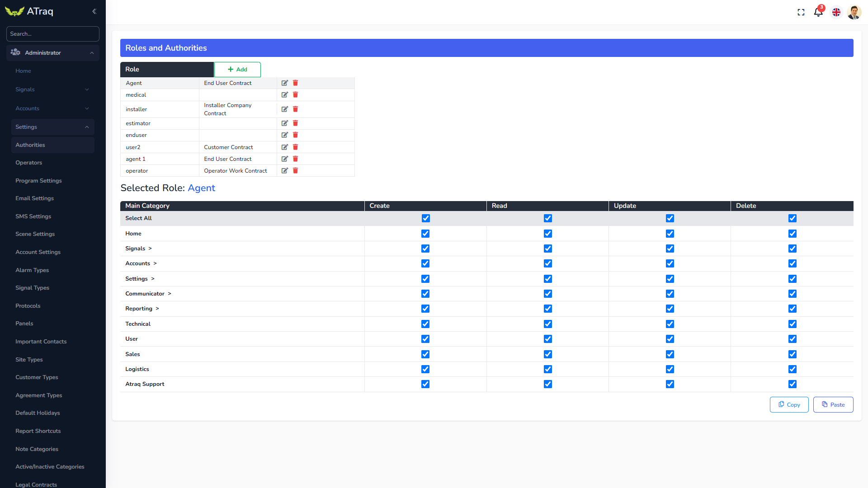The image size is (868, 488).
Task: Open Operators settings page
Action: pyautogui.click(x=28, y=163)
